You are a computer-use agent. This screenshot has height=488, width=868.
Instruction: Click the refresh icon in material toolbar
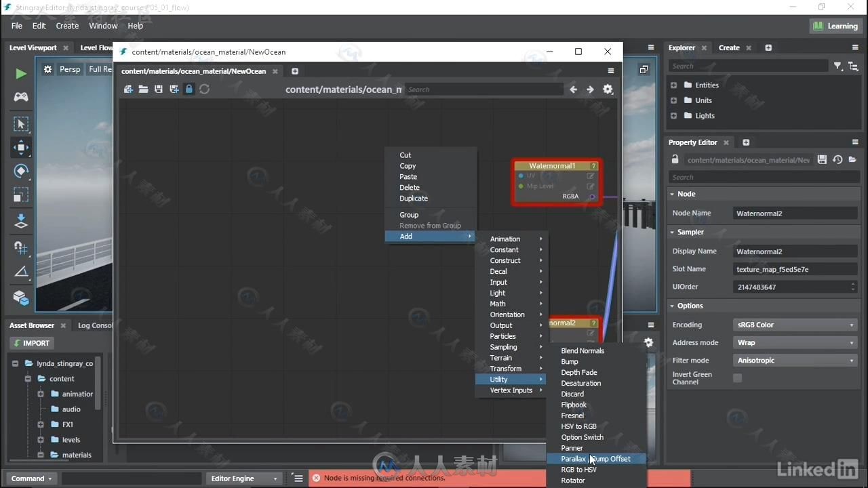point(204,89)
